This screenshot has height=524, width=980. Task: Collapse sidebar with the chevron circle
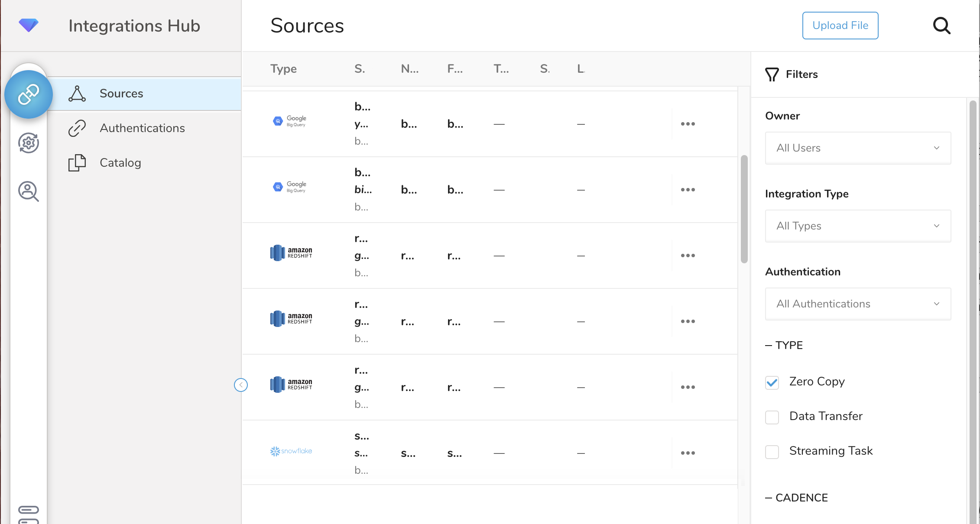coord(241,385)
